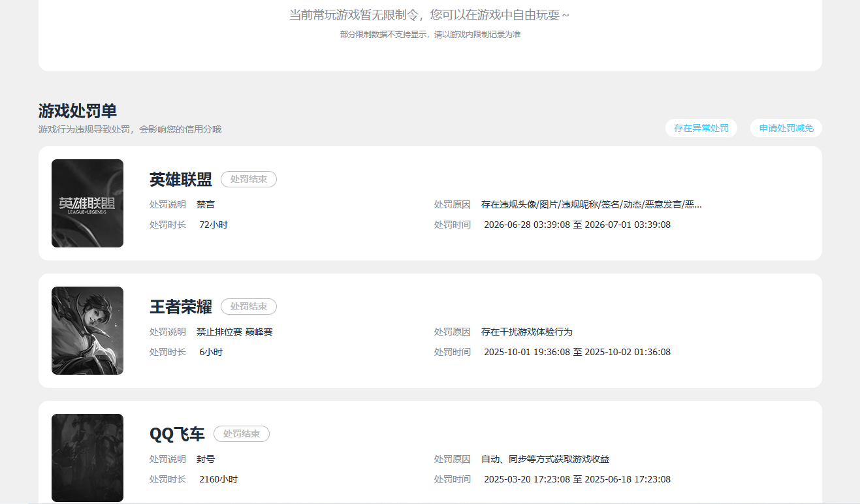
Task: Click the 自动、同步等方式获取游戏收益 reason text
Action: click(545, 459)
